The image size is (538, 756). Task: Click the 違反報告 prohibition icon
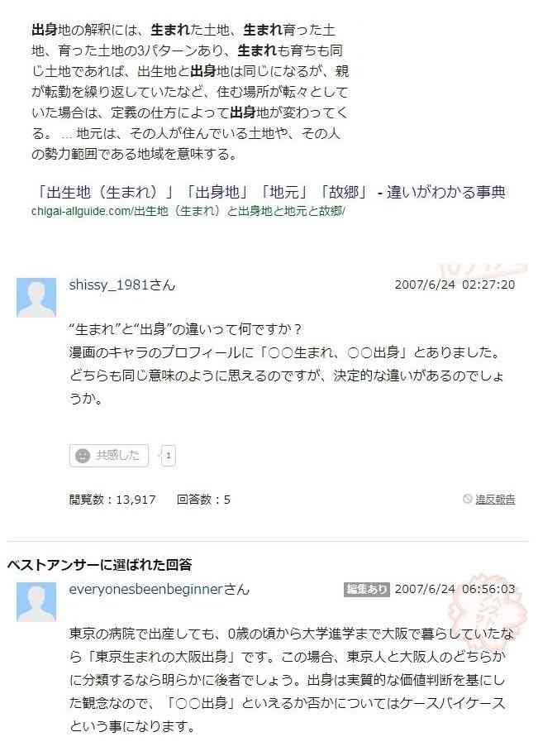[467, 499]
